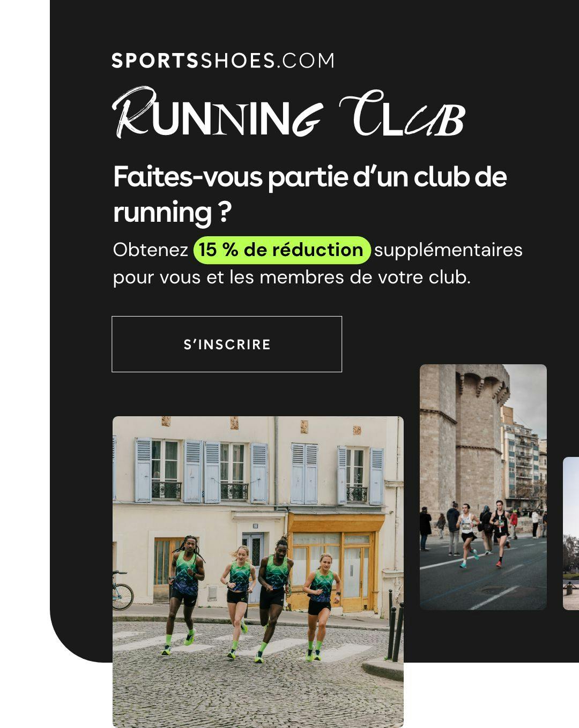Image resolution: width=579 pixels, height=728 pixels.
Task: Click the Running Club script title
Action: [x=288, y=113]
